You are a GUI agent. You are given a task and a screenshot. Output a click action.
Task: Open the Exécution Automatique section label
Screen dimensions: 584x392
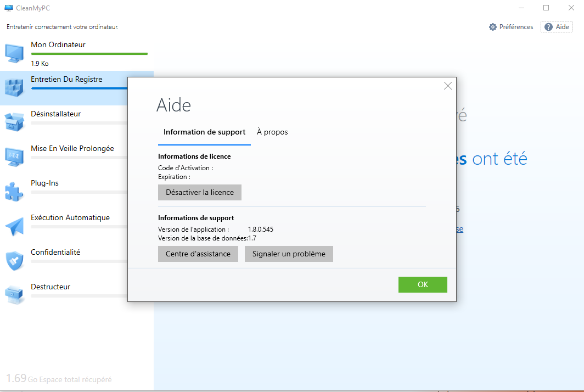[x=70, y=217]
